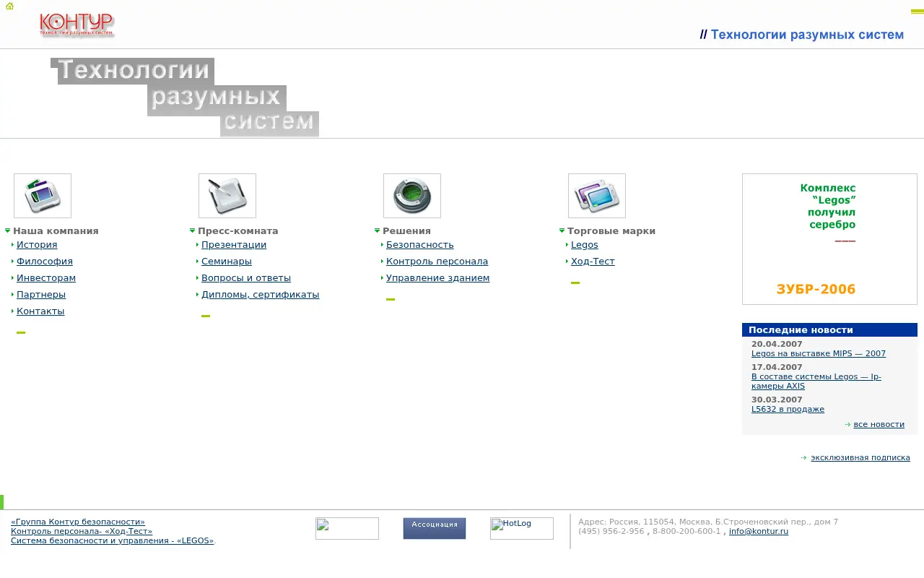
Task: Go to Вопросы и ответы
Action: [x=246, y=278]
